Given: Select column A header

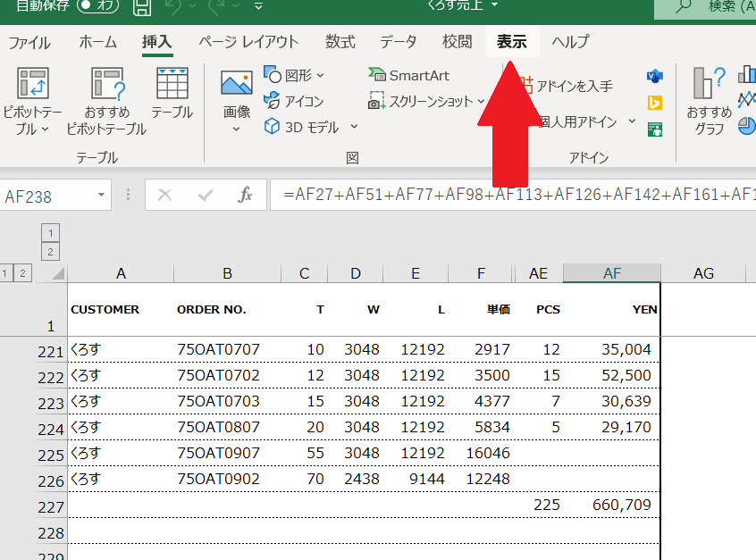Looking at the screenshot, I should 121,273.
